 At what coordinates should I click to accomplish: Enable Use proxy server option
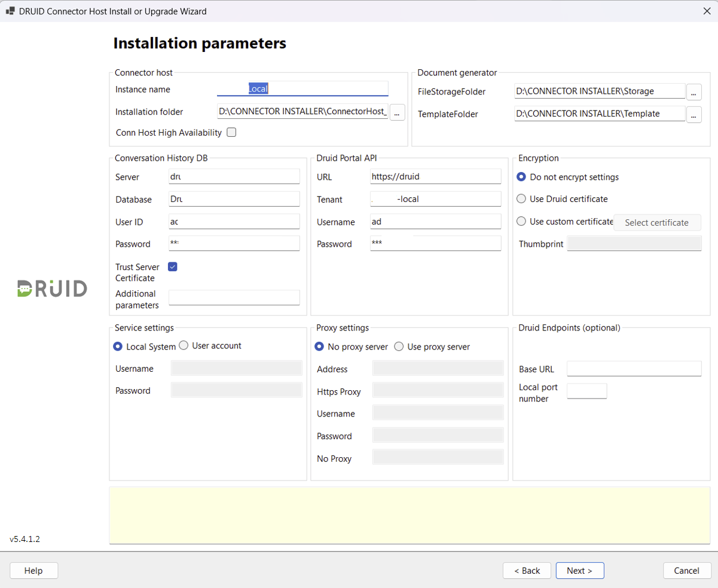(399, 347)
